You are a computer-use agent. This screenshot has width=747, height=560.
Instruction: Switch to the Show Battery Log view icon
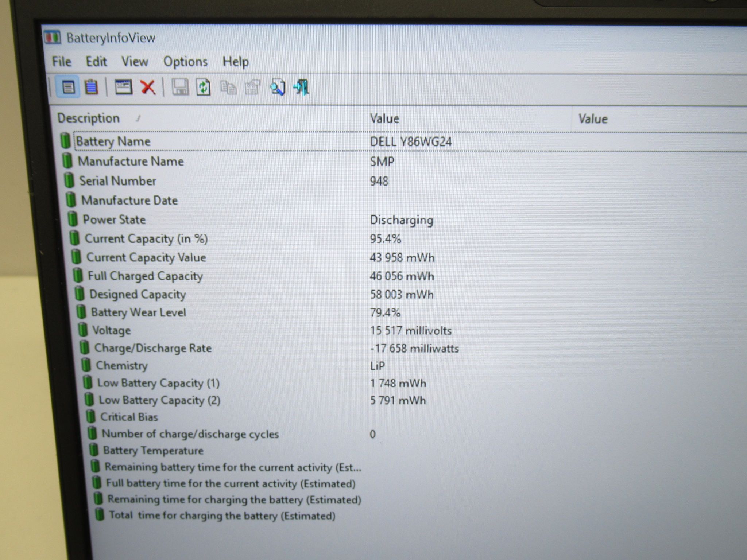point(91,87)
